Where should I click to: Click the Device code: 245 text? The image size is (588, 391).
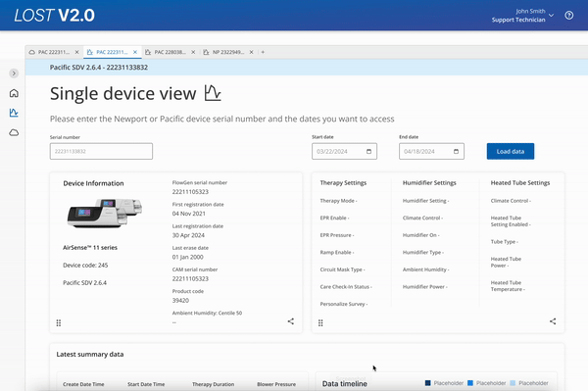[85, 265]
